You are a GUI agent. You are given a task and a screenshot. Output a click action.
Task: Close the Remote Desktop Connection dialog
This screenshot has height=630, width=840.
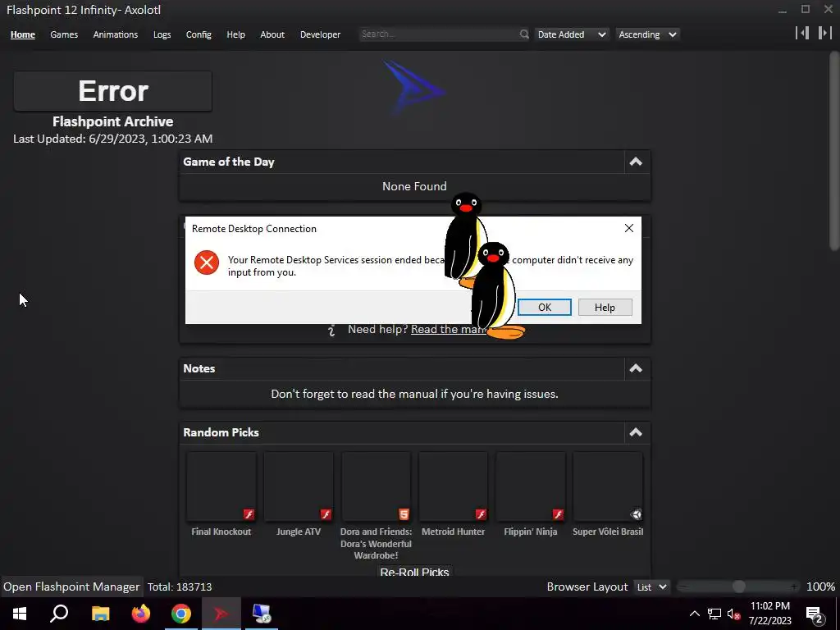[629, 228]
